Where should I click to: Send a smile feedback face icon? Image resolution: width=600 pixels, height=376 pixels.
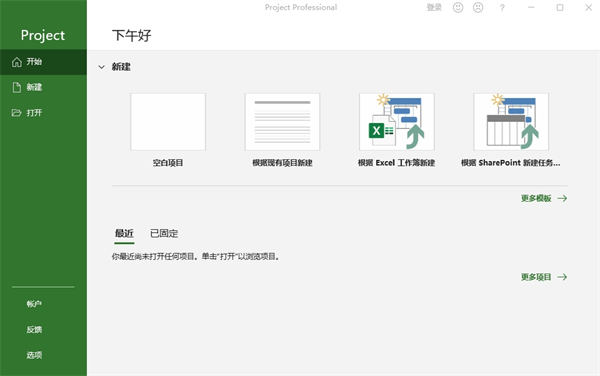click(x=458, y=7)
